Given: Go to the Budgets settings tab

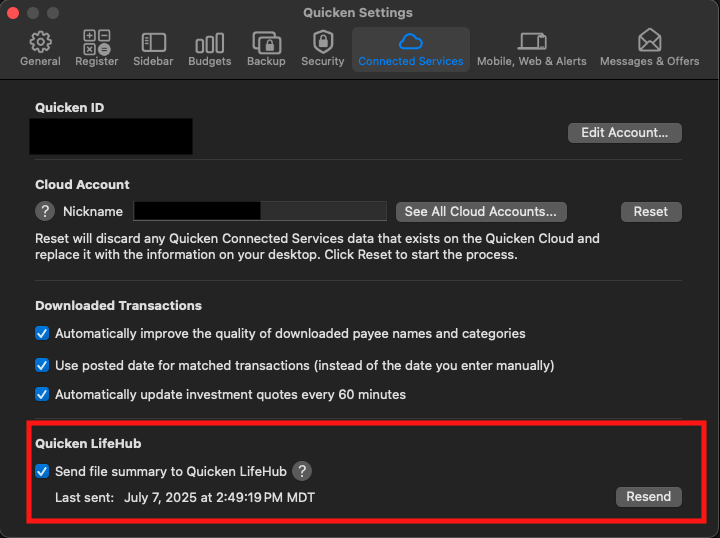Looking at the screenshot, I should (209, 49).
